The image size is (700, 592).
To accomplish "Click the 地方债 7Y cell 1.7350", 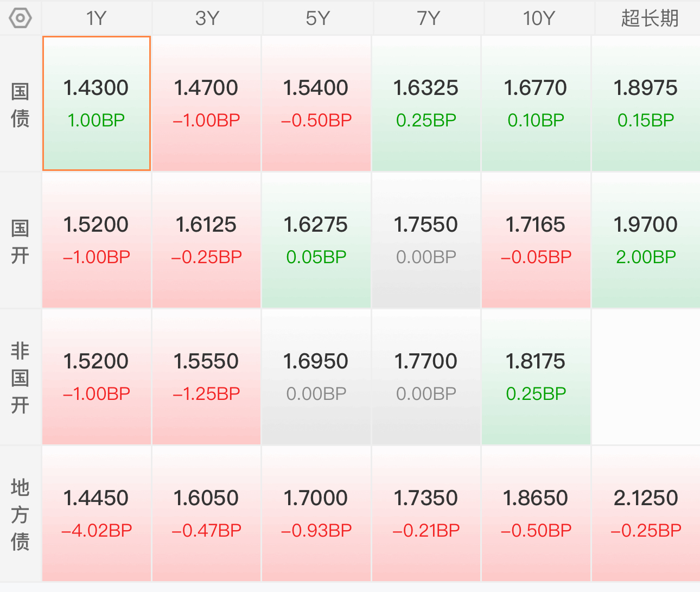I will (x=426, y=514).
